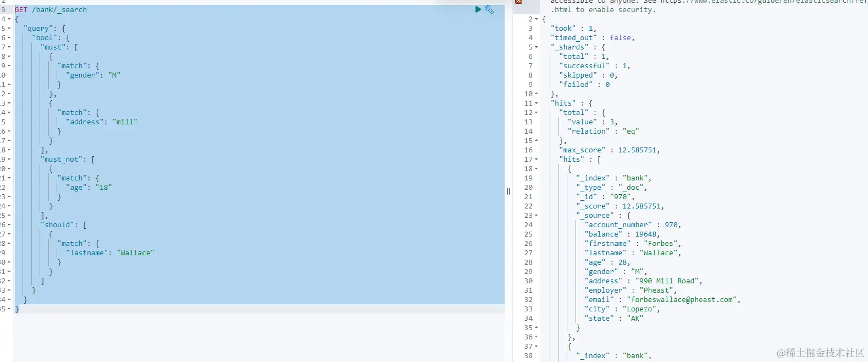868x362 pixels.
Task: Click the "skipped" : 0 response line
Action: point(588,75)
